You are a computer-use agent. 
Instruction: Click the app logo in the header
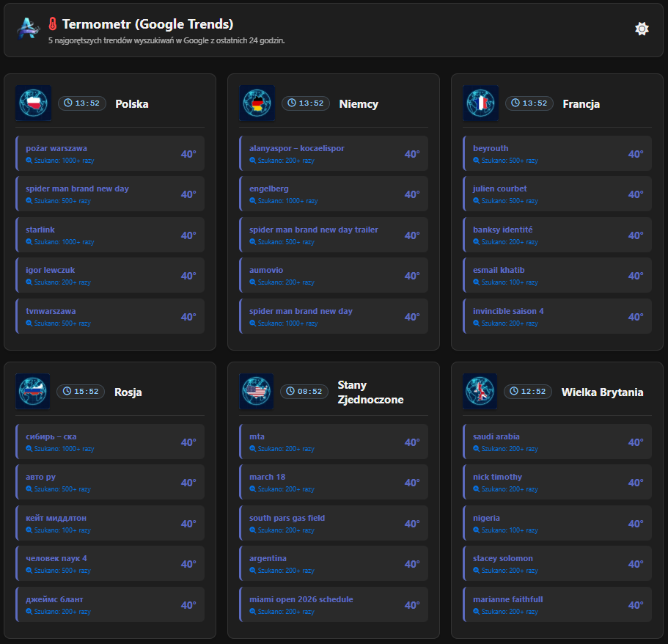(29, 29)
